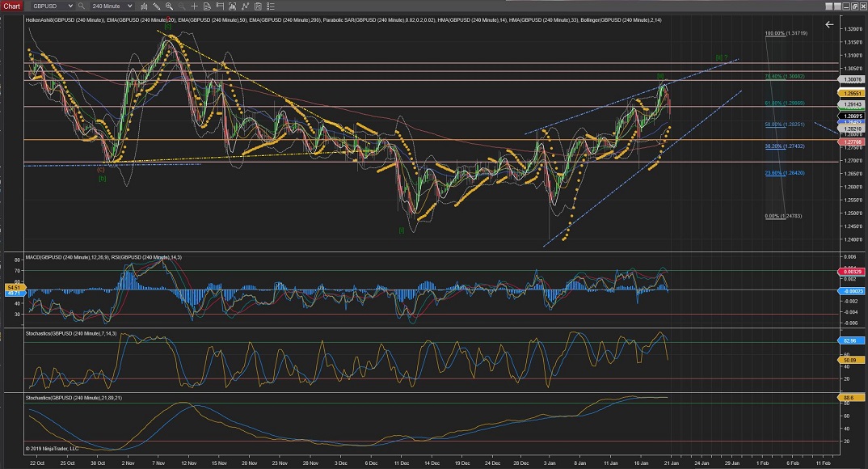The width and height of the screenshot is (868, 469).
Task: Click the 82.96 Stochastics value marker
Action: [852, 341]
